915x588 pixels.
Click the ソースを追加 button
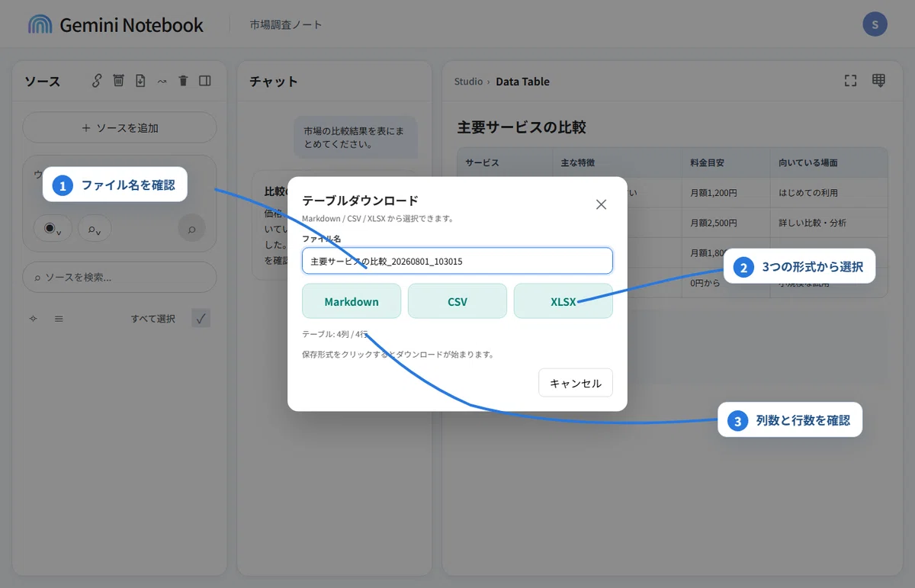point(120,127)
